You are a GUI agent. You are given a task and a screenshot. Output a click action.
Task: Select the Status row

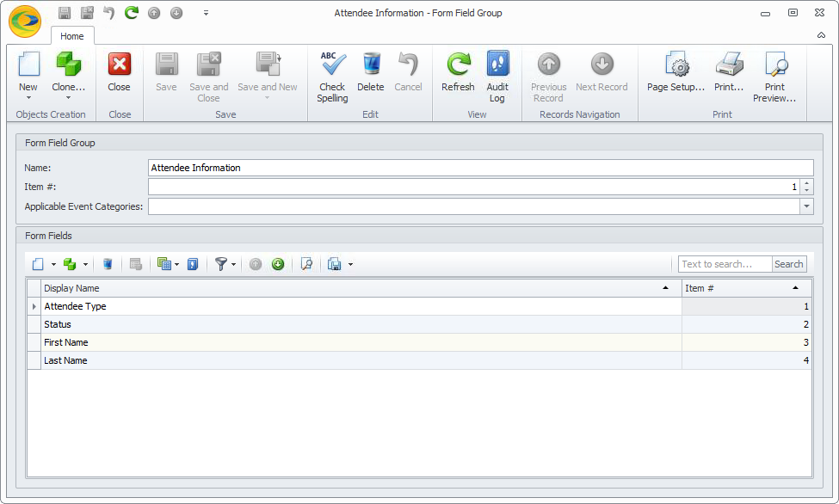420,325
